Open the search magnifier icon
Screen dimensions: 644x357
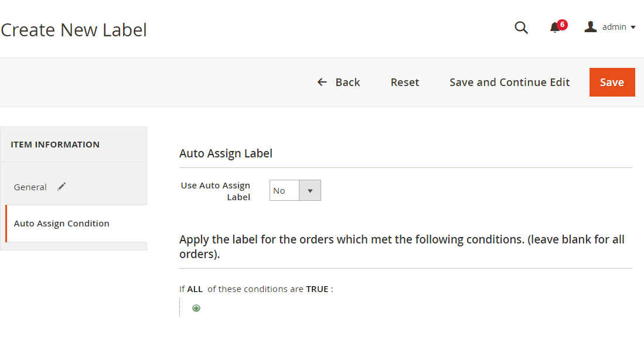tap(521, 28)
